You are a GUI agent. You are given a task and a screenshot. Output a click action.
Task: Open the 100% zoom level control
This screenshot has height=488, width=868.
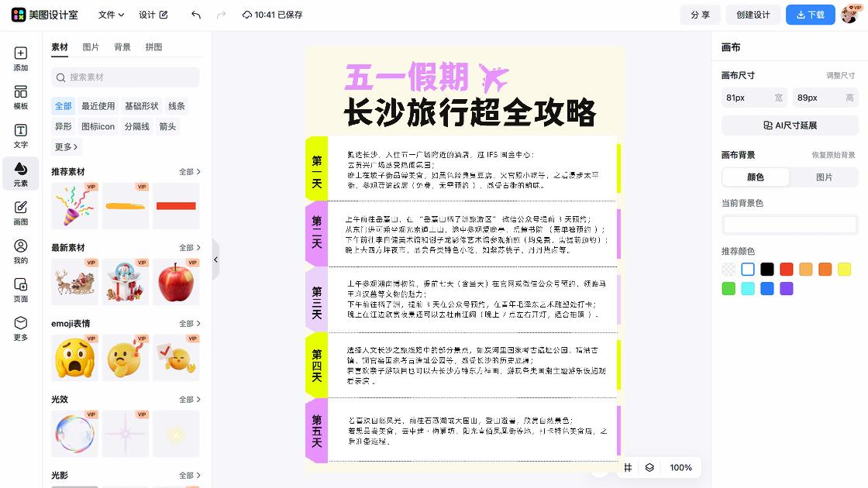pyautogui.click(x=680, y=468)
